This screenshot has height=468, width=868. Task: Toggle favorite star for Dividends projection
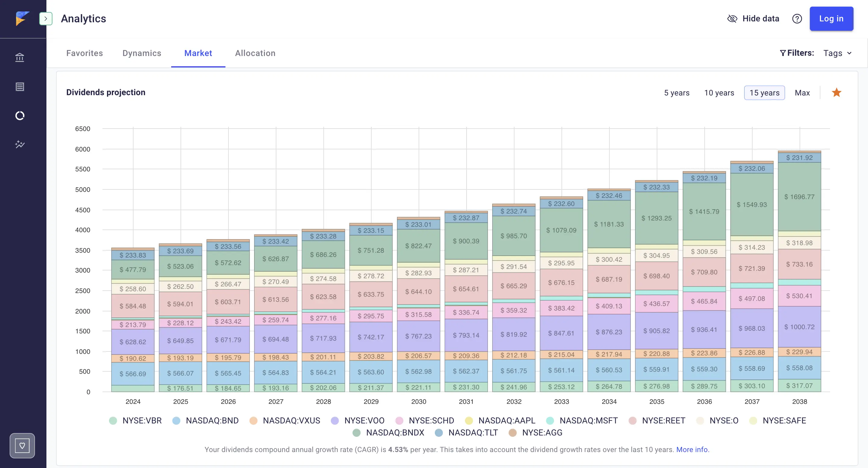click(x=836, y=92)
